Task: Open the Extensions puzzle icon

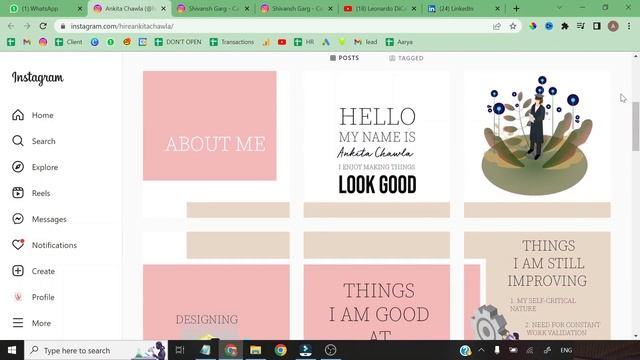Action: (565, 26)
